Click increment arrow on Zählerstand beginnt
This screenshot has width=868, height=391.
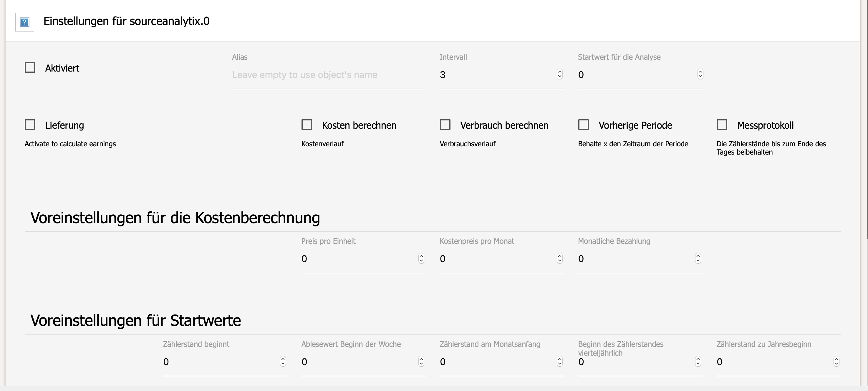coord(283,359)
